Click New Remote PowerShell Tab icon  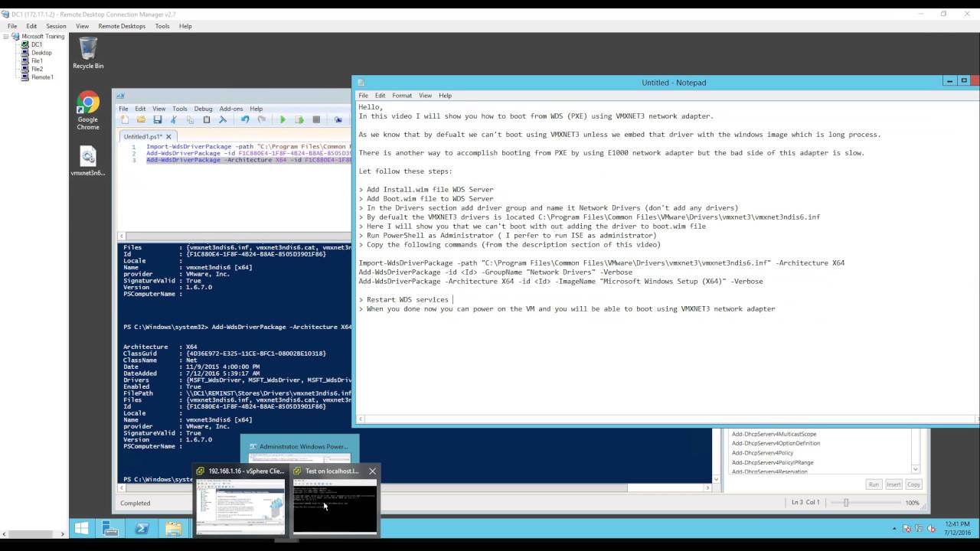point(338,120)
